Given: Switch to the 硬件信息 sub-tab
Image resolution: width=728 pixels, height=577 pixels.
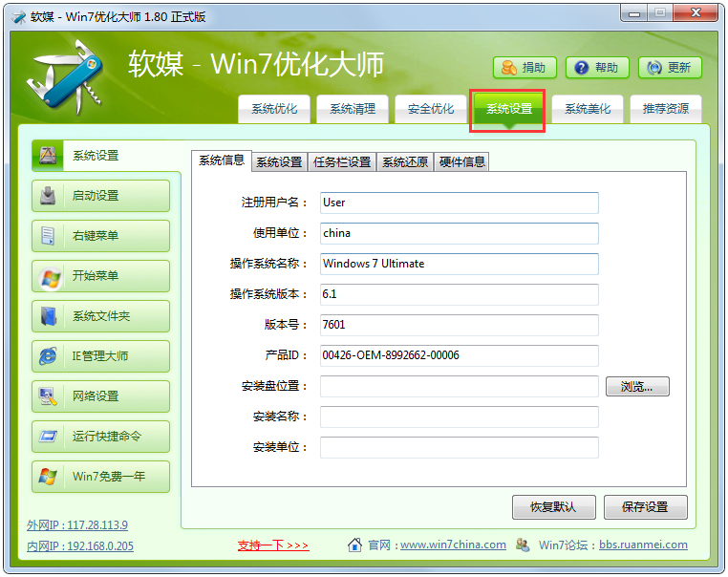Looking at the screenshot, I should pos(461,162).
